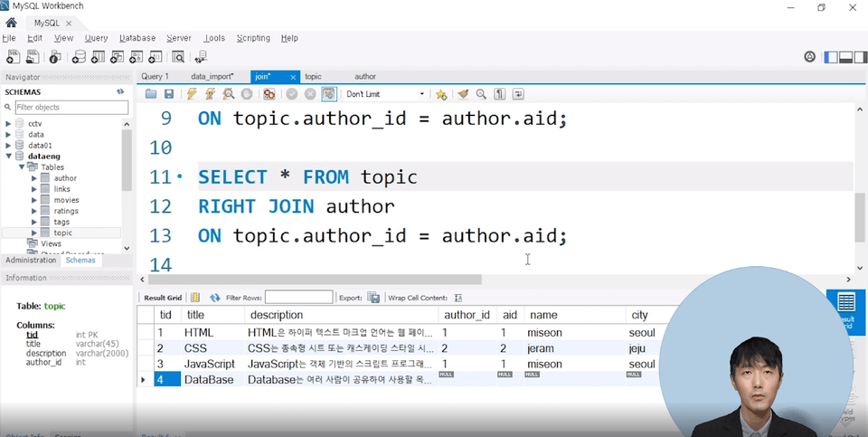Open the find panel magnifier icon
Image resolution: width=868 pixels, height=437 pixels.
(x=481, y=94)
